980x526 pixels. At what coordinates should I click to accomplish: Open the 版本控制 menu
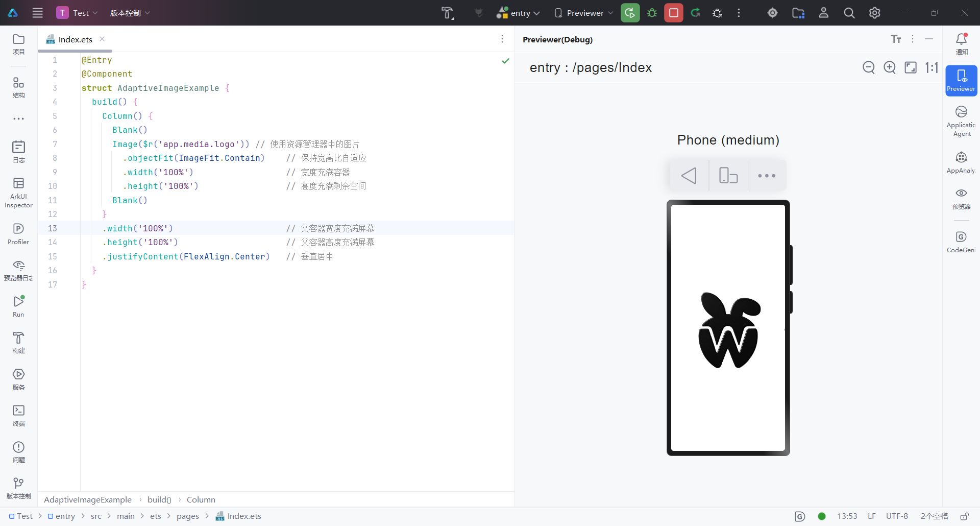point(130,13)
